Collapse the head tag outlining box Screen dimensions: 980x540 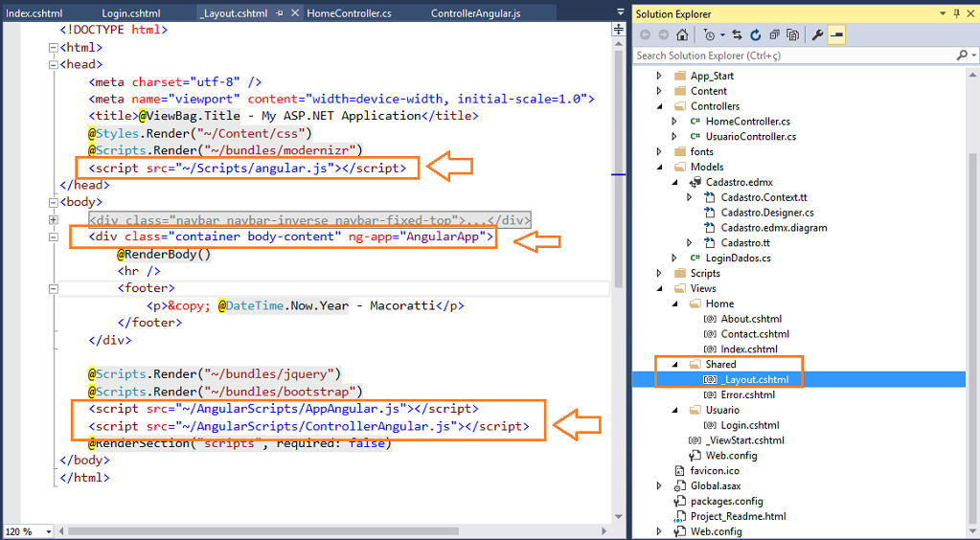point(53,64)
